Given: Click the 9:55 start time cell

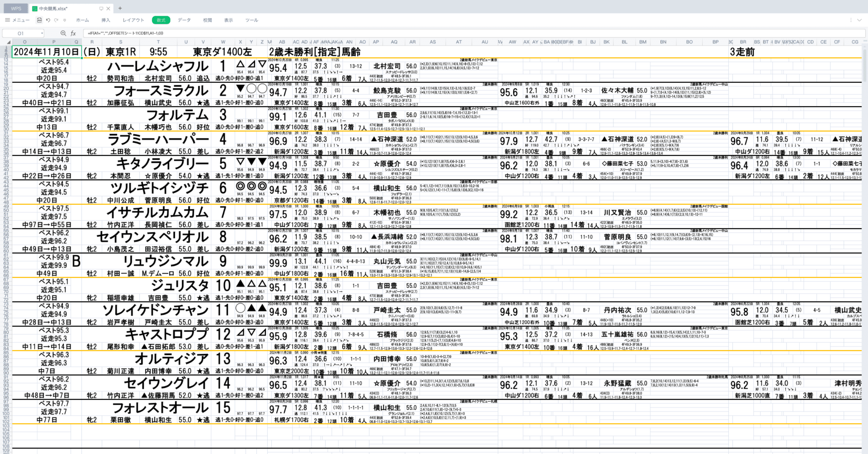Looking at the screenshot, I should 158,51.
